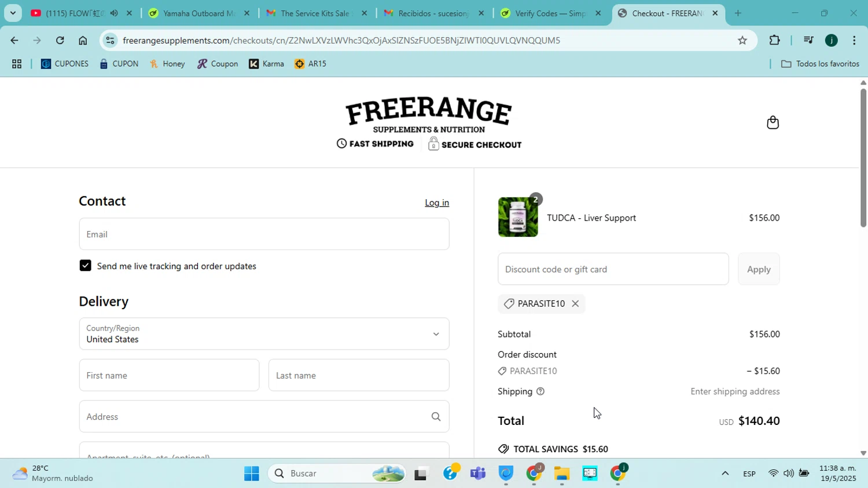
Task: Open the shopping bag cart icon
Action: (x=773, y=122)
